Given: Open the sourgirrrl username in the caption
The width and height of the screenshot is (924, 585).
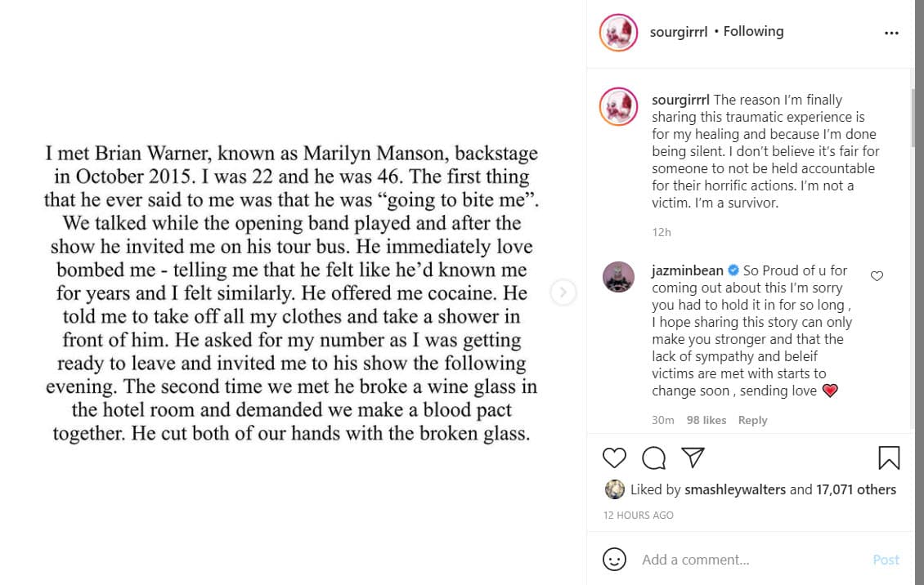Looking at the screenshot, I should click(680, 99).
